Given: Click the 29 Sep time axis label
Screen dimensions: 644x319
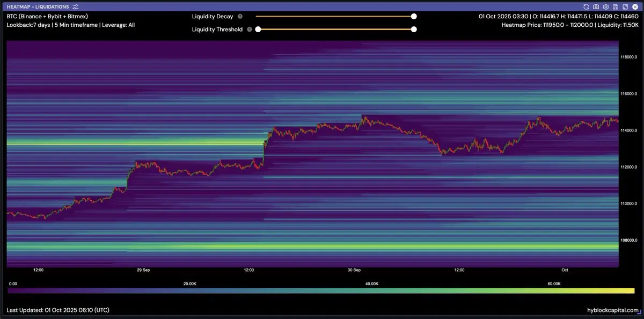Looking at the screenshot, I should tap(142, 270).
